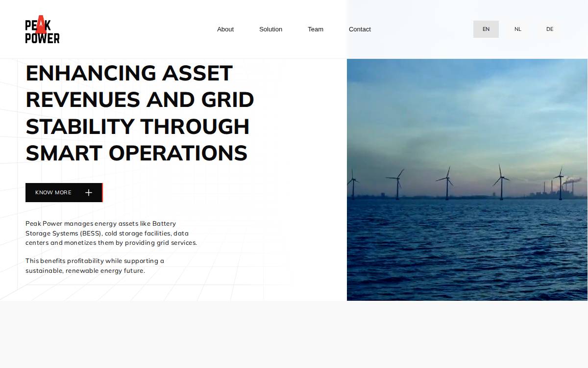Click the 'Peak Power manages energy assets' paragraph

[111, 233]
